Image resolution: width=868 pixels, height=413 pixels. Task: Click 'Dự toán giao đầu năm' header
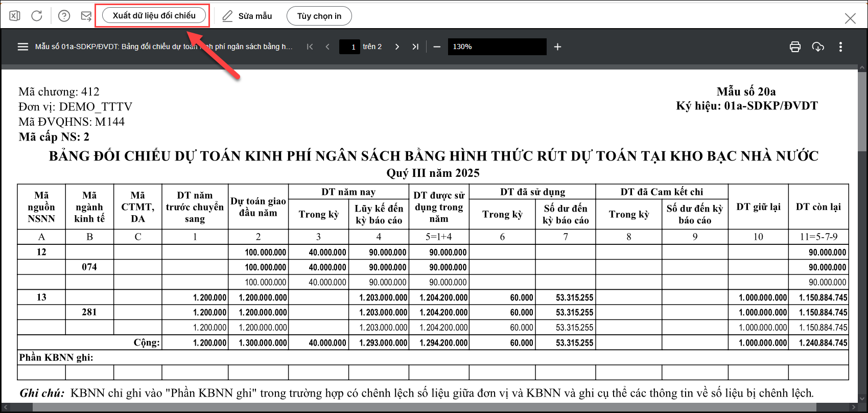tap(258, 207)
